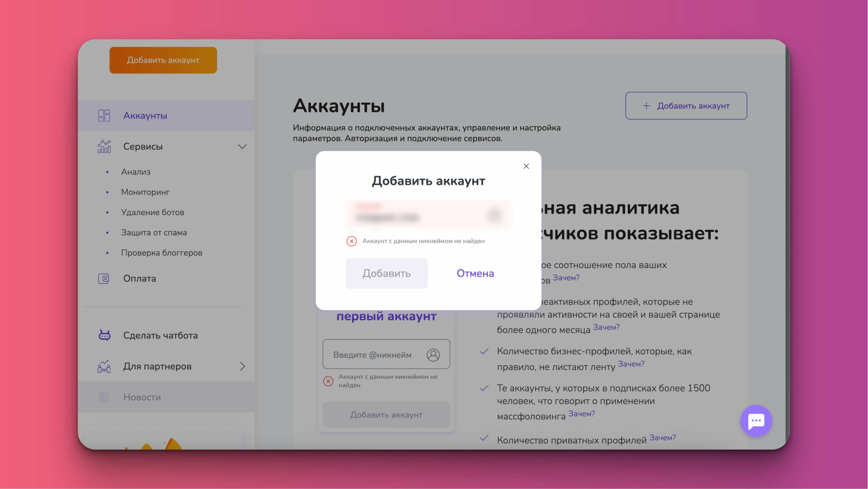Viewport: 868px width, 489px height.
Task: Click the Сервисы chart icon
Action: click(x=104, y=147)
